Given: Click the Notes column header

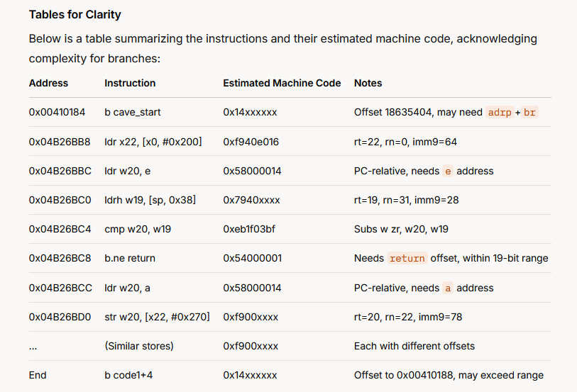Looking at the screenshot, I should [x=368, y=83].
